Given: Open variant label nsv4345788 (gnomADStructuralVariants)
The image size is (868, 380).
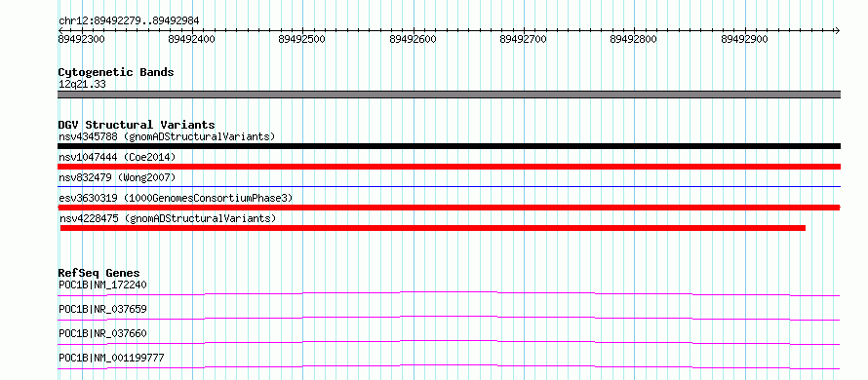Looking at the screenshot, I should [167, 136].
